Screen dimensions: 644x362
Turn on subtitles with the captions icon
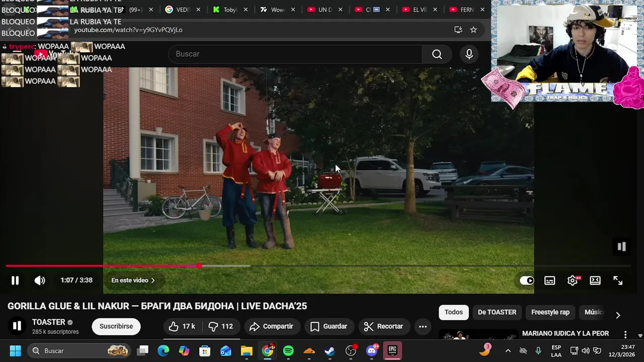tap(549, 281)
